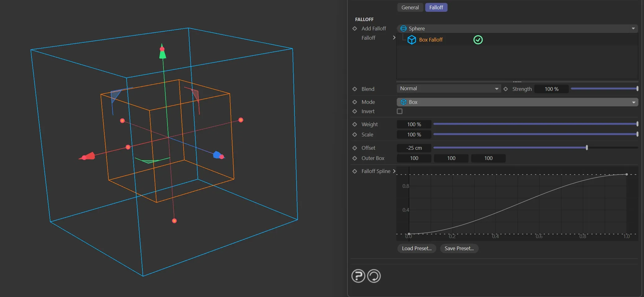This screenshot has width=644, height=297.
Task: Click the Offset keyframe diamond icon
Action: [x=355, y=148]
